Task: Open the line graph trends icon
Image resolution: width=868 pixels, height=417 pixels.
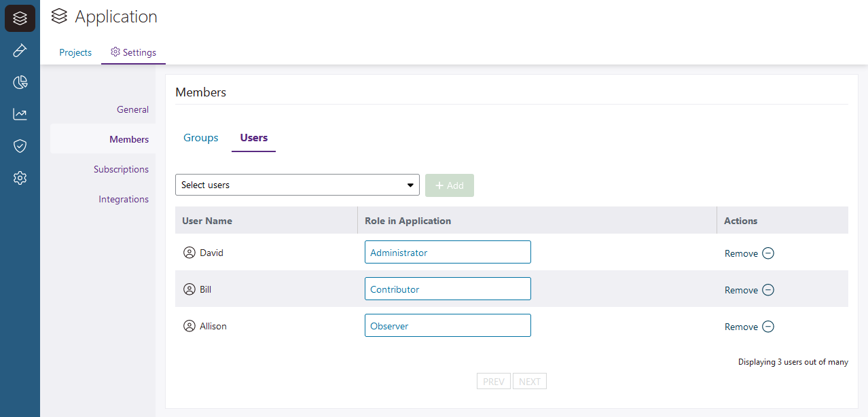Action: pyautogui.click(x=20, y=114)
